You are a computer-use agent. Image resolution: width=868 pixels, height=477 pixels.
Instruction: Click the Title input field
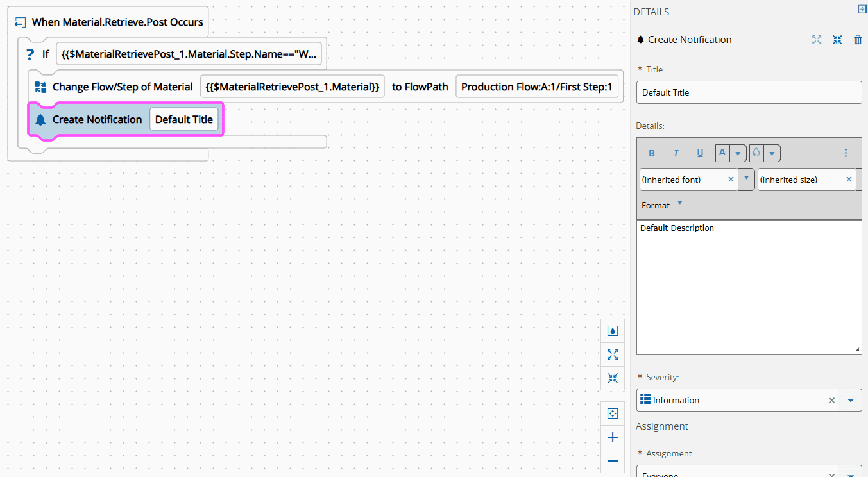[749, 92]
